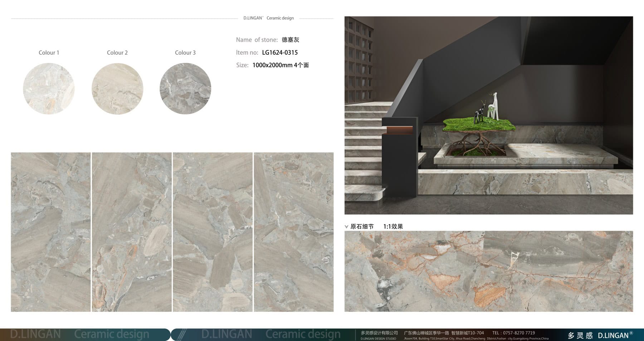Screen dimensions: 644x341
Task: Click the item number LG1624-0315
Action: click(280, 53)
